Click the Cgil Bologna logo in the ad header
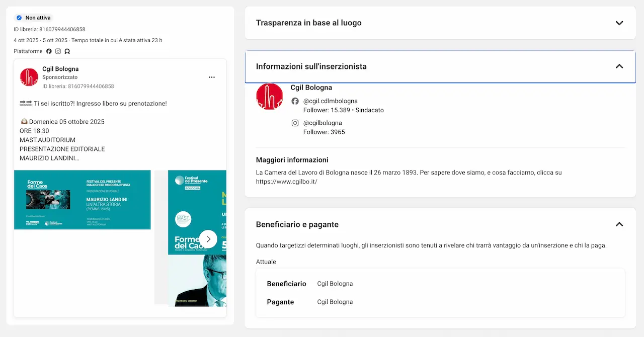 [x=29, y=77]
